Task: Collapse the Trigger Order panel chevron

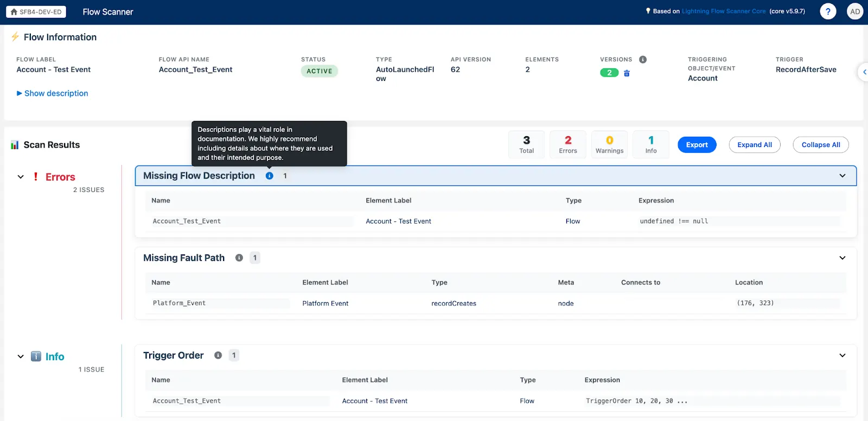Action: point(843,355)
